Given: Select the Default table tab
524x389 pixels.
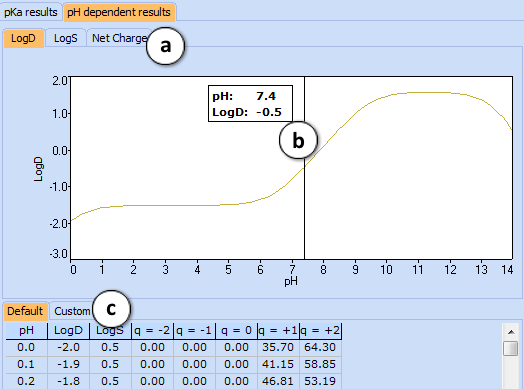Looking at the screenshot, I should (25, 311).
